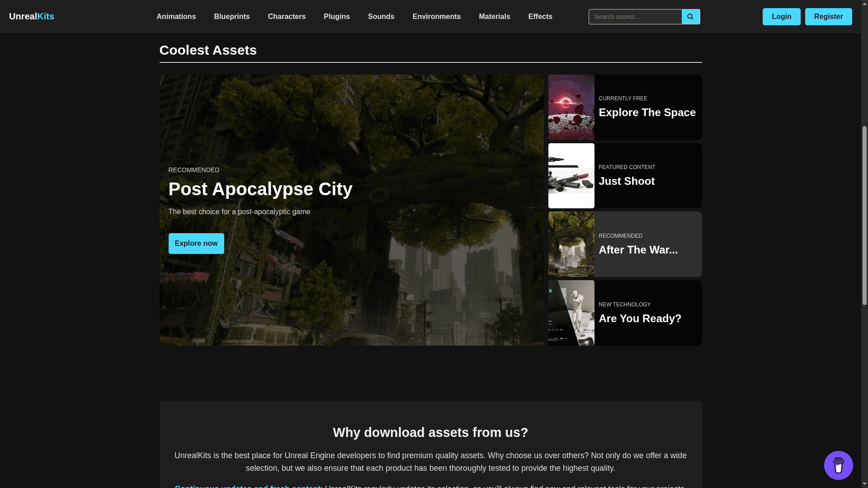
Task: Open the purple coffee cup donate button
Action: pyautogui.click(x=838, y=465)
